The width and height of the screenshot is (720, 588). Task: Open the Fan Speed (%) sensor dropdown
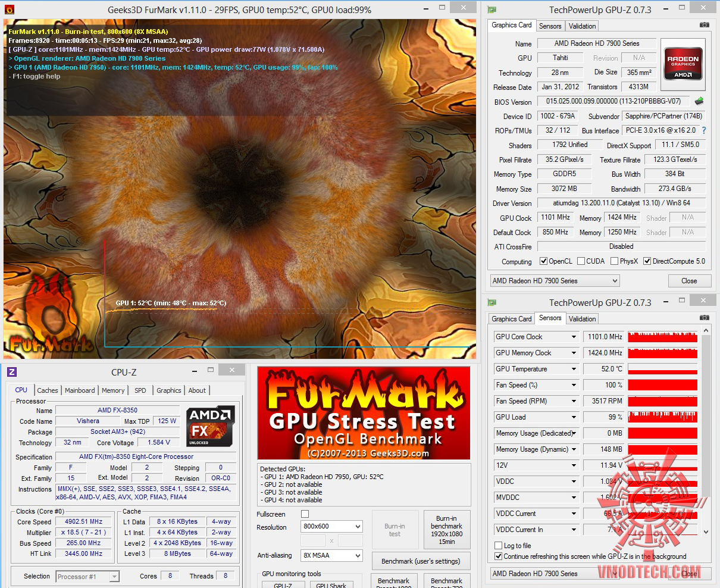coord(536,385)
